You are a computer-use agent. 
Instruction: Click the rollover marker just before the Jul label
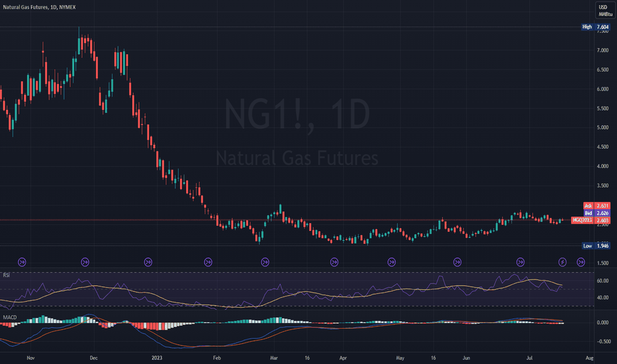[520, 262]
